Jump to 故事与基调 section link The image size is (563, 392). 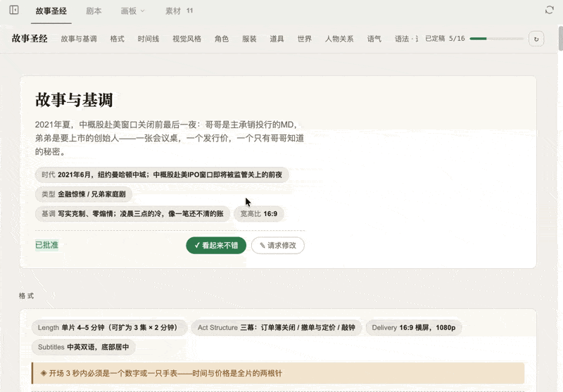pos(79,39)
